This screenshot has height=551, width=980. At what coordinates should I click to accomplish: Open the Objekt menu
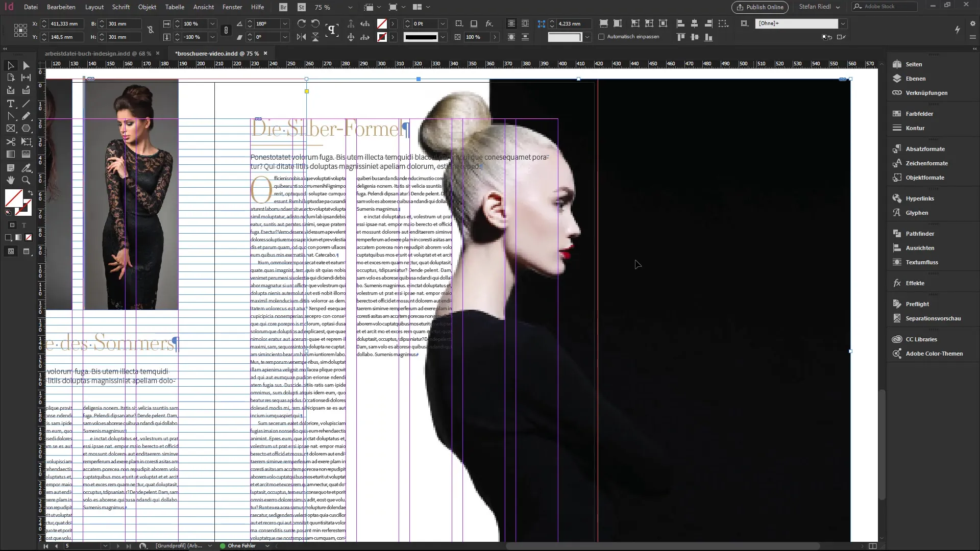point(147,7)
